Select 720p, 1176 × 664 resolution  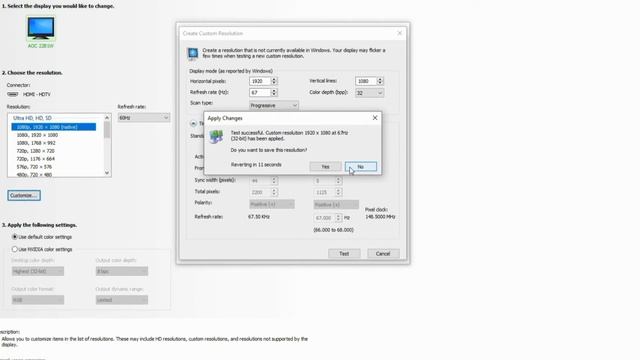[36, 159]
